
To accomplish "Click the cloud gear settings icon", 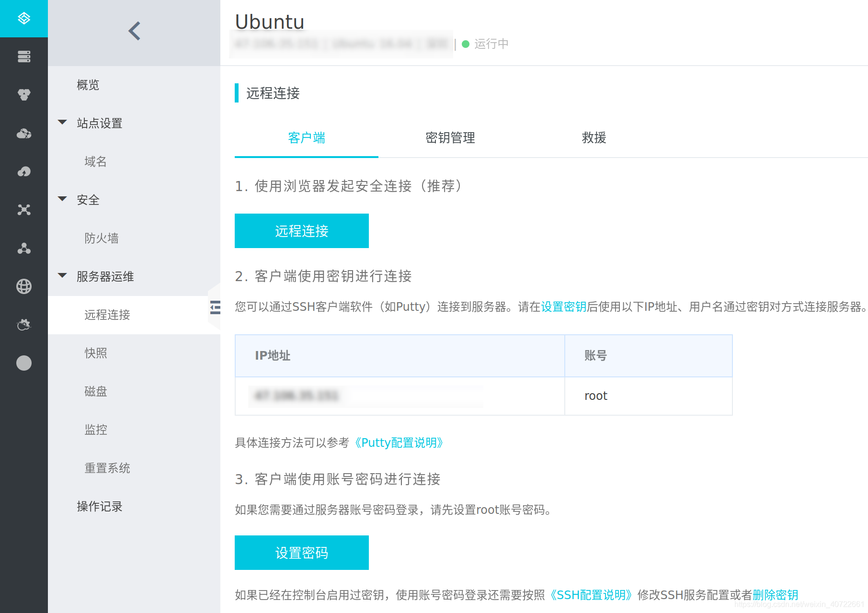I will pyautogui.click(x=24, y=325).
